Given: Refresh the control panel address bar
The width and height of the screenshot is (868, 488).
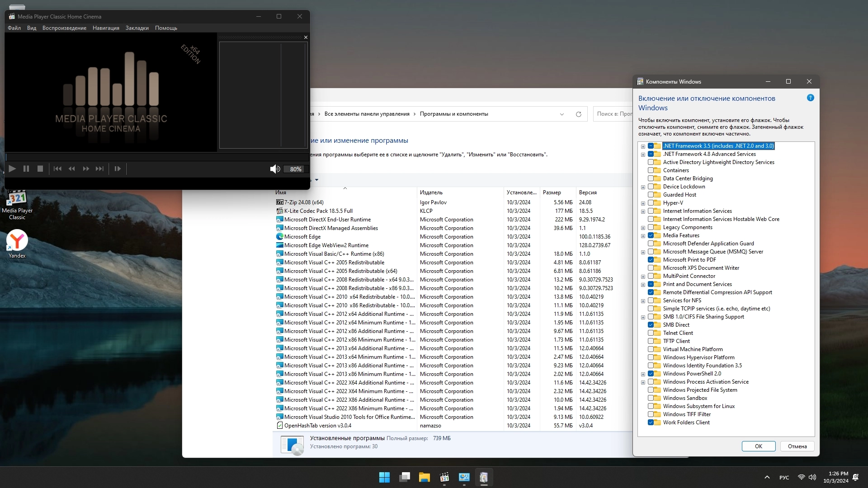Looking at the screenshot, I should click(578, 114).
